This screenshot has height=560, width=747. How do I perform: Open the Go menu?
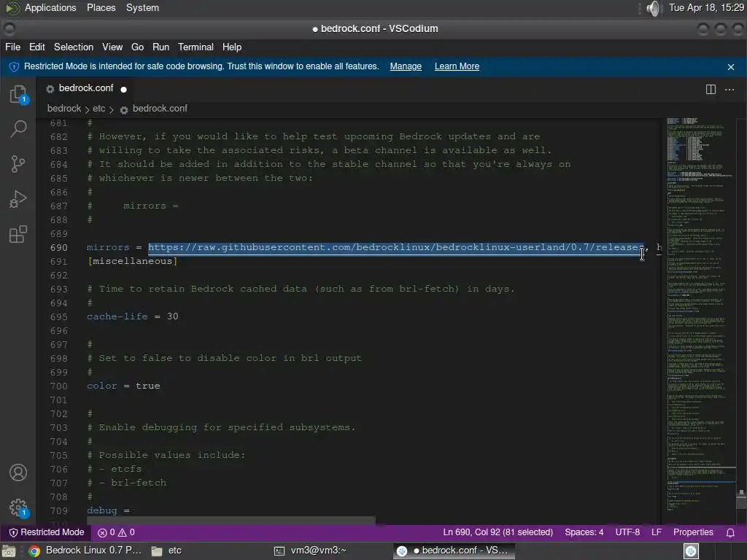pyautogui.click(x=137, y=47)
